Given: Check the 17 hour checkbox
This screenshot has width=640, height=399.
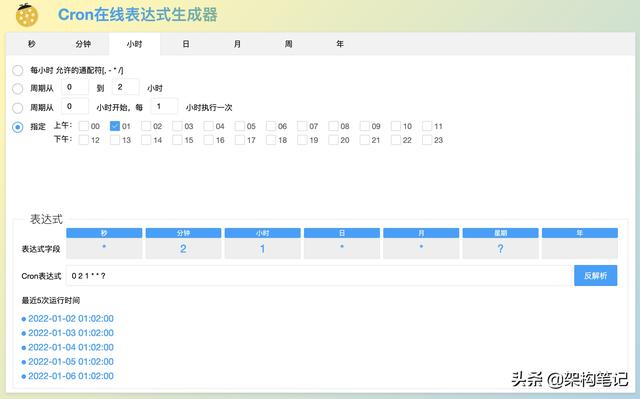Looking at the screenshot, I should [x=240, y=140].
